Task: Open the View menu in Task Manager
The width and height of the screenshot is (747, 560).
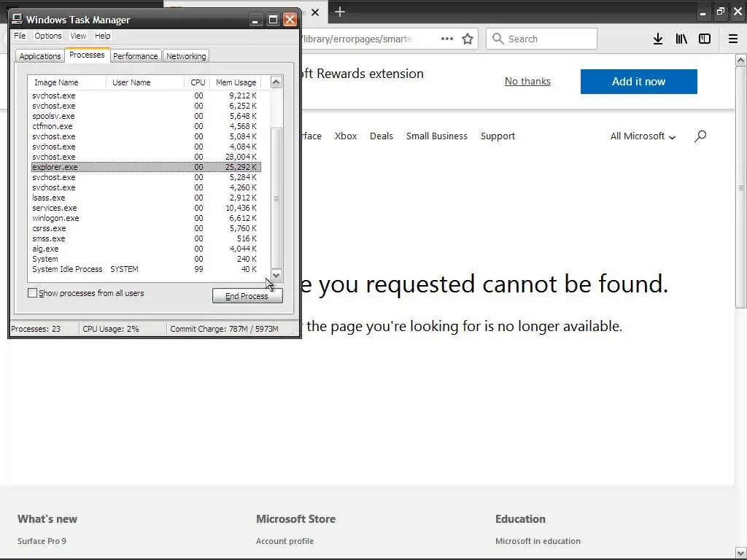Action: [x=78, y=36]
